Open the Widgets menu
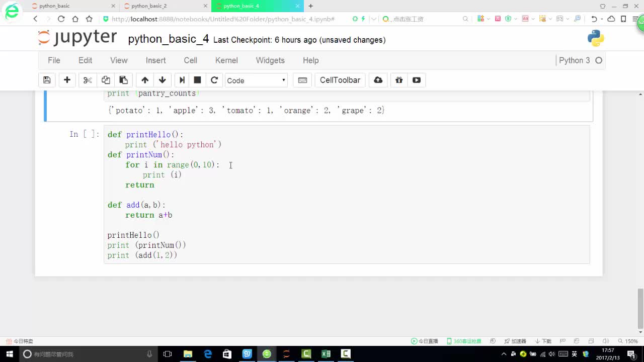 [x=270, y=60]
